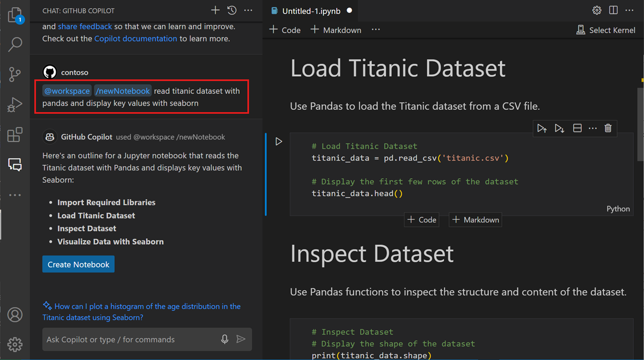
Task: Click Select Kernel for the notebook
Action: point(606,30)
